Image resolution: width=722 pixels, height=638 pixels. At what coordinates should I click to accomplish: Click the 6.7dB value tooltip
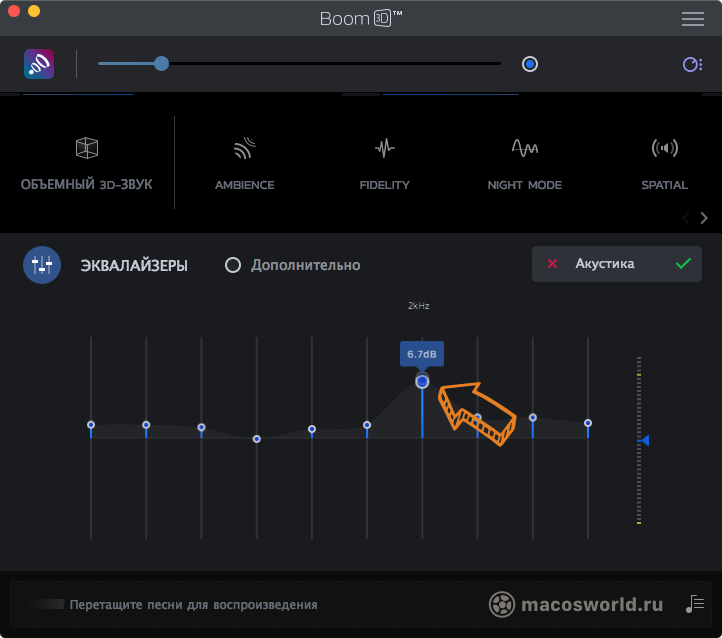click(x=422, y=354)
